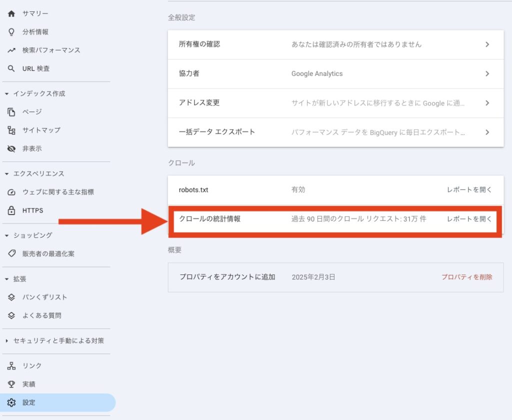Click the sitemap icon in sidebar
The height and width of the screenshot is (420, 512).
point(11,130)
